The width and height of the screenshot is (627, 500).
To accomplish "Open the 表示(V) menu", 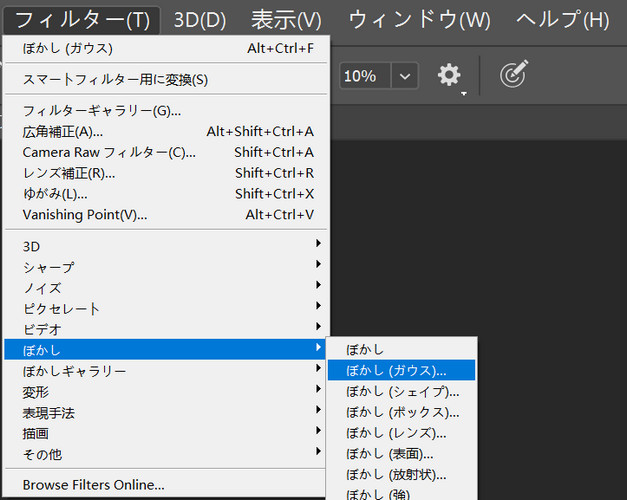I will [286, 20].
